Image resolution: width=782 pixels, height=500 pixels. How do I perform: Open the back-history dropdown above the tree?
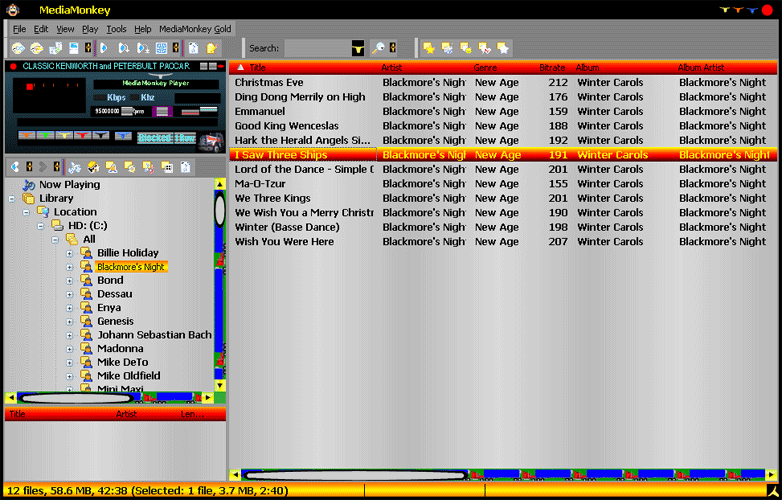pyautogui.click(x=29, y=167)
